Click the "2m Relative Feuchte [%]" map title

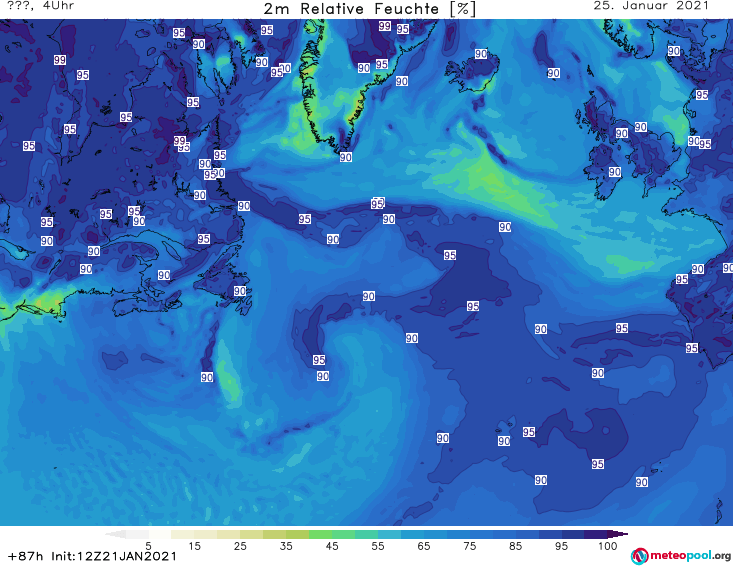[x=369, y=9]
